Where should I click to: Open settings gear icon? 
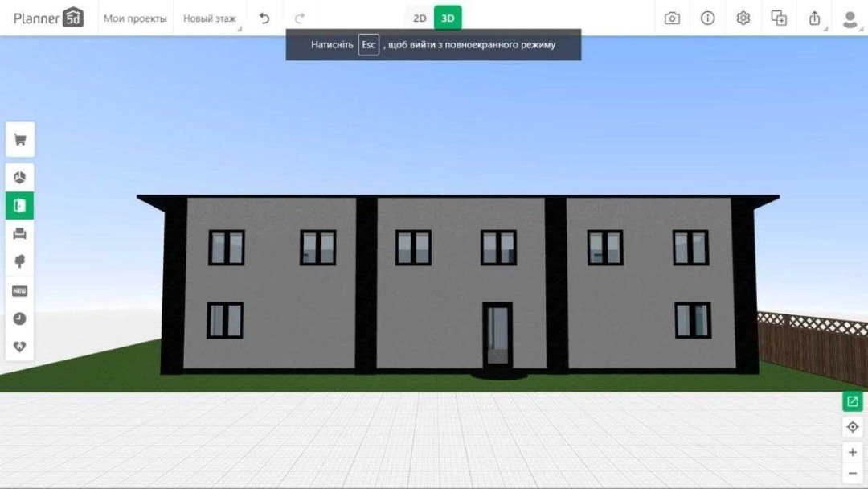pyautogui.click(x=743, y=18)
